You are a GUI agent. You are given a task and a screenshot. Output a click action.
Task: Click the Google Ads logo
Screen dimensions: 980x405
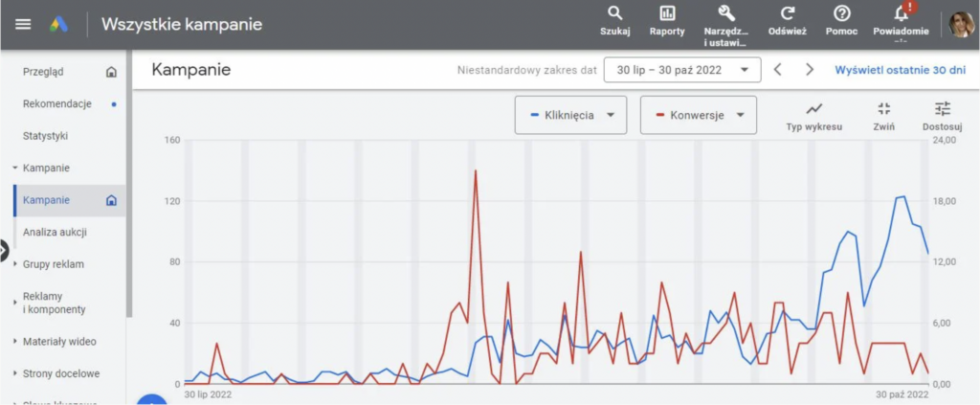point(58,24)
